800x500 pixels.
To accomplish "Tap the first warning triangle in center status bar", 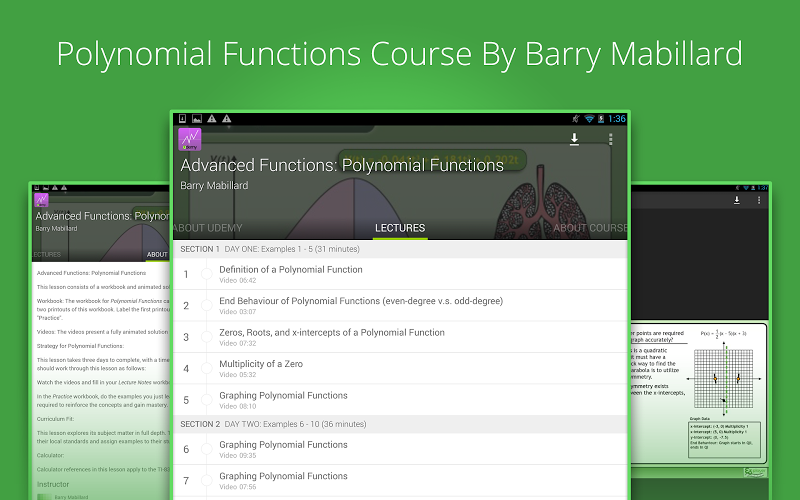I will [x=212, y=119].
